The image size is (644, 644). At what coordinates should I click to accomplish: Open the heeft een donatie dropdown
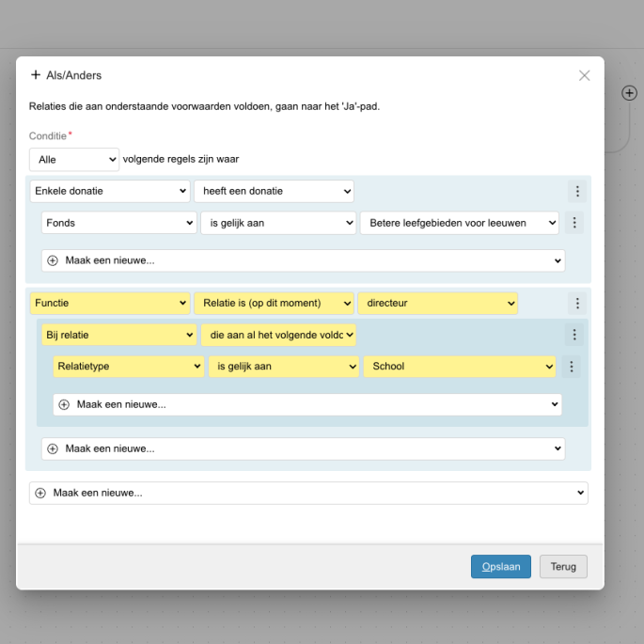274,191
